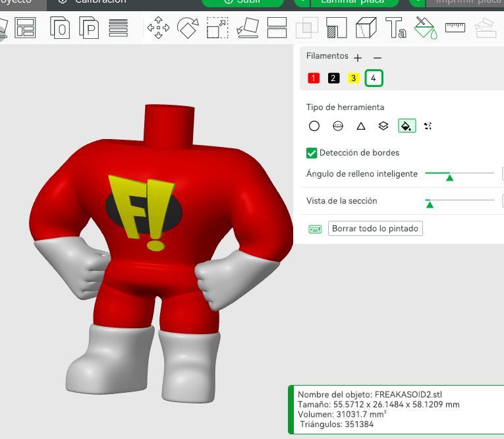
Task: Select the Cut tool
Action: click(277, 28)
